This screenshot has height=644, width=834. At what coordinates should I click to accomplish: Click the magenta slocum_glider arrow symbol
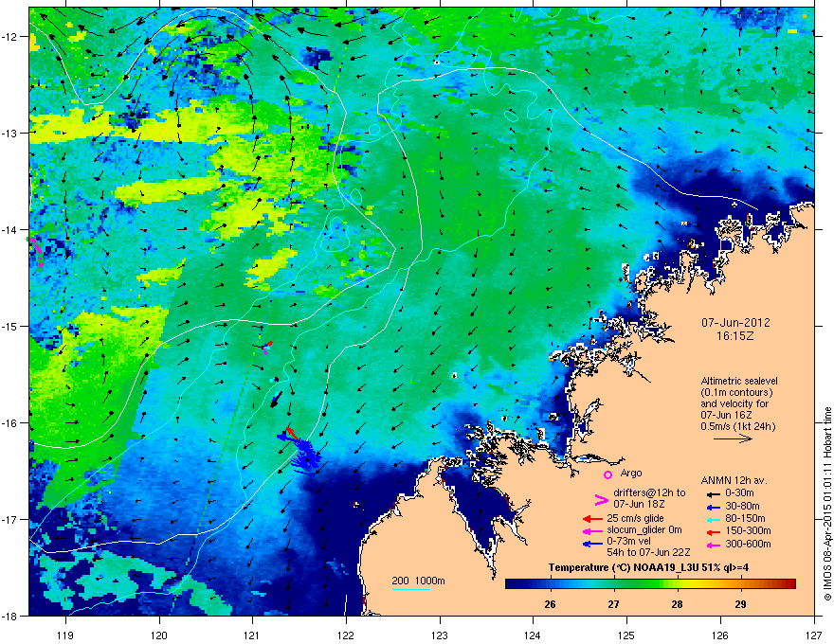[592, 531]
